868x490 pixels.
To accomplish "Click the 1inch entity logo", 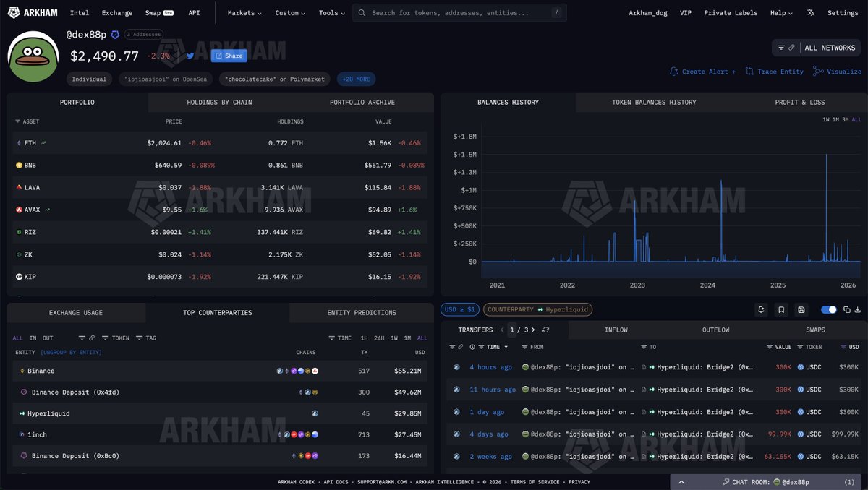I will point(22,434).
